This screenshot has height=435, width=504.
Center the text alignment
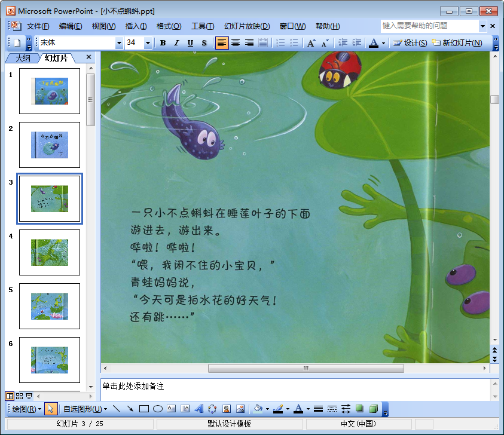(x=236, y=43)
